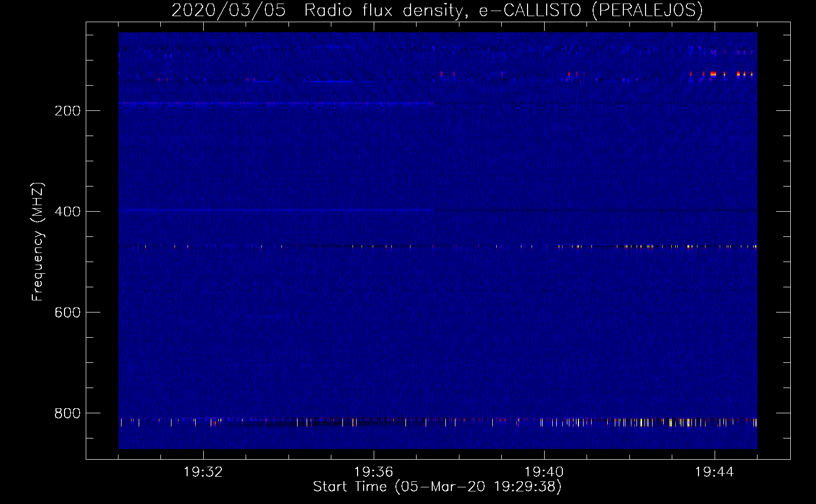
Task: Select the 'Frequency (MHZ)' axis label
Action: pyautogui.click(x=38, y=242)
